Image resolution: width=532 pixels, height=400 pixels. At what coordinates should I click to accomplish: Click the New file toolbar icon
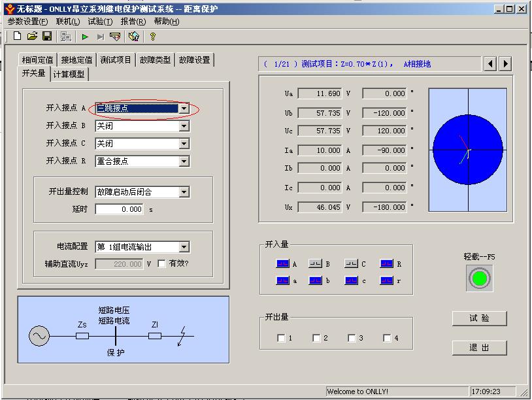18,37
